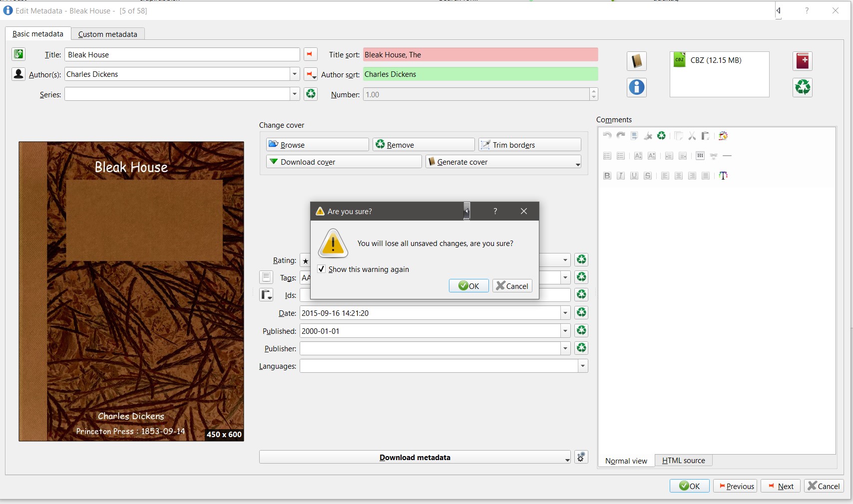Click the blue info metadata-from-format icon

[636, 87]
